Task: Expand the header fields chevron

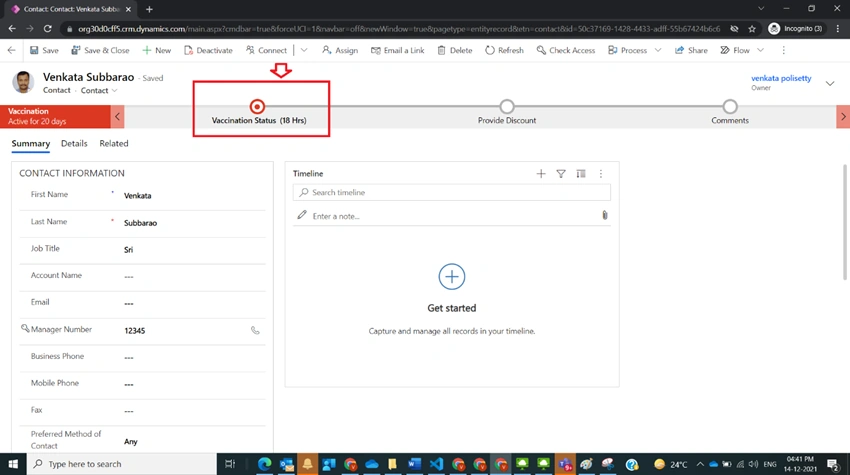Action: [830, 83]
